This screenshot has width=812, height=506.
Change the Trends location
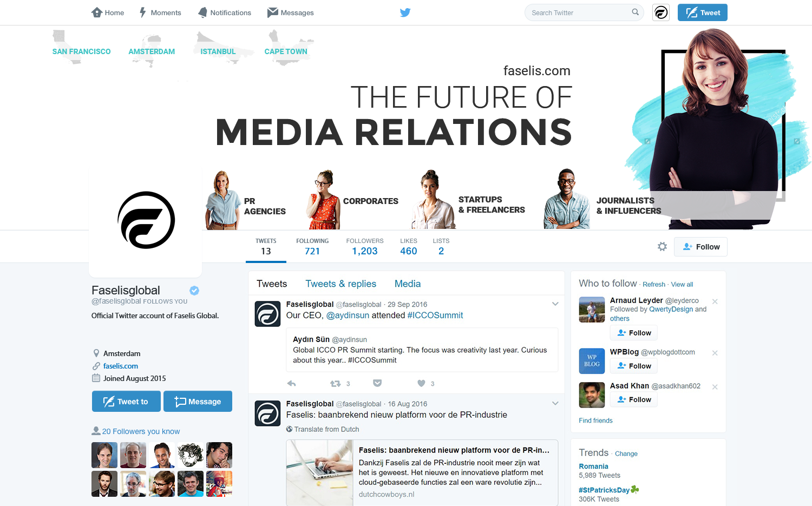tap(626, 454)
